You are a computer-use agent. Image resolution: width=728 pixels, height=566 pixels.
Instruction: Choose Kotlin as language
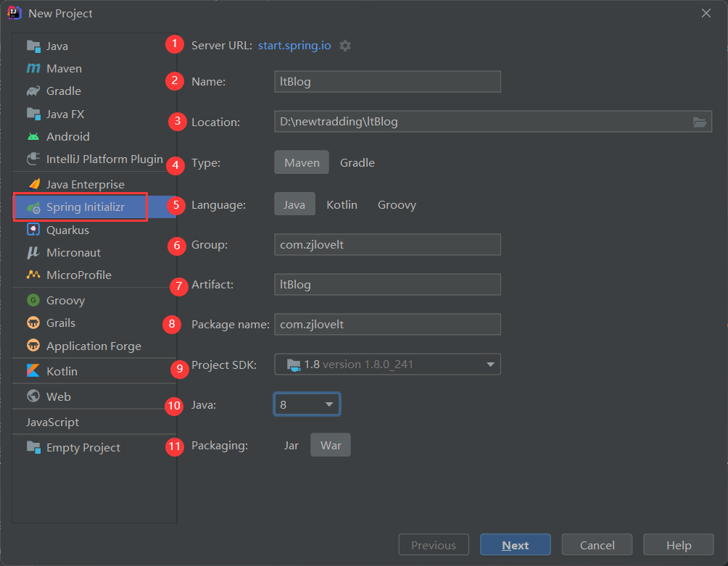point(342,204)
